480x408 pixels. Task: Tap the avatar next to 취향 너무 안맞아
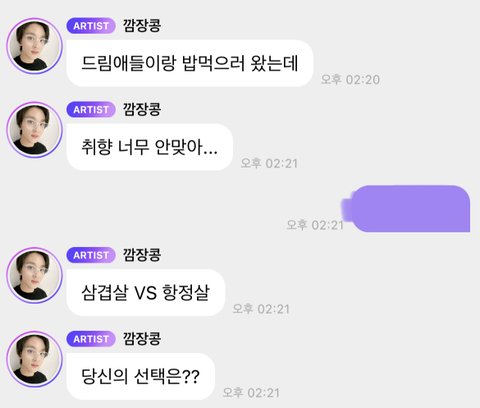pos(34,130)
